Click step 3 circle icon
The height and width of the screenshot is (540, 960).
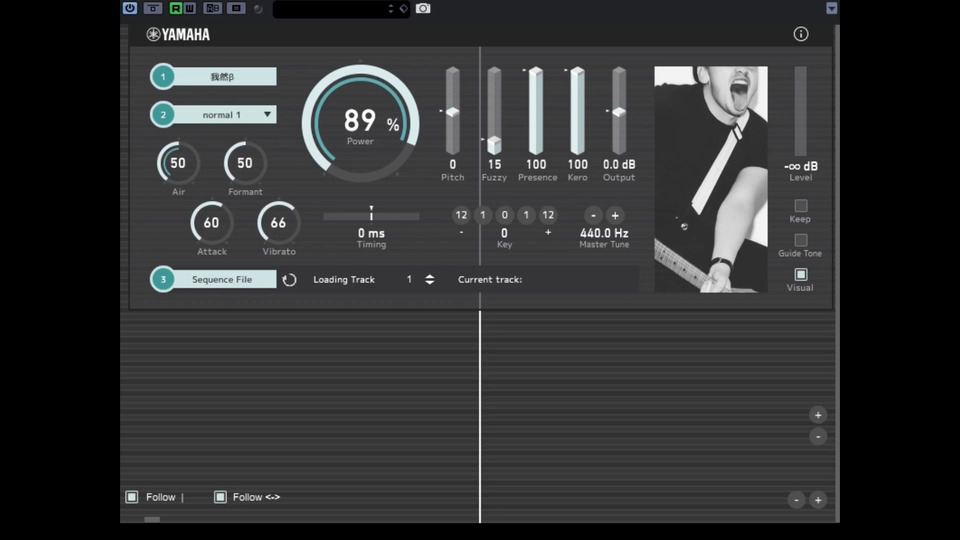(163, 279)
